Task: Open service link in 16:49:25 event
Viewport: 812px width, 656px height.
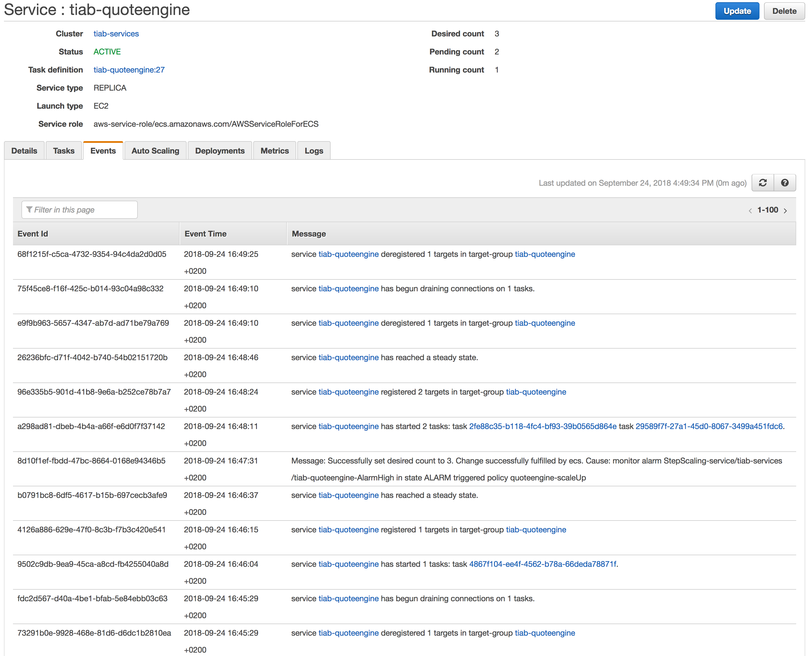Action: (x=348, y=254)
